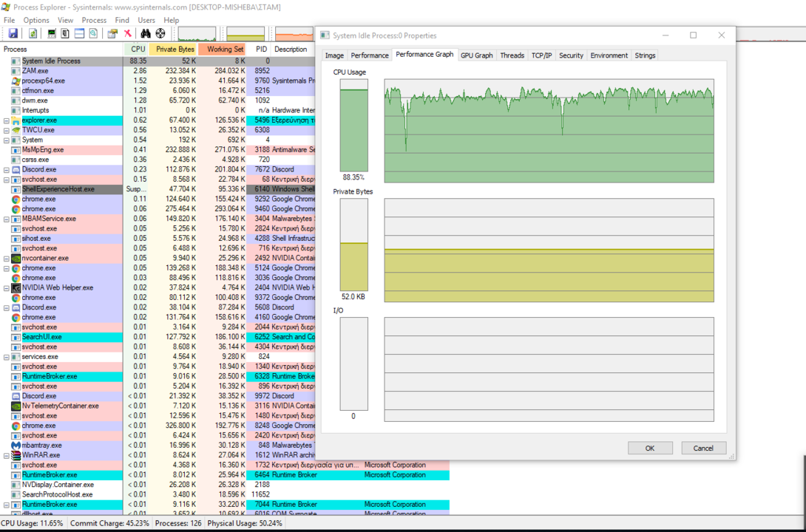Click the toolbar commit history mini graph
Screen dimensions: 806x532
tap(245, 34)
